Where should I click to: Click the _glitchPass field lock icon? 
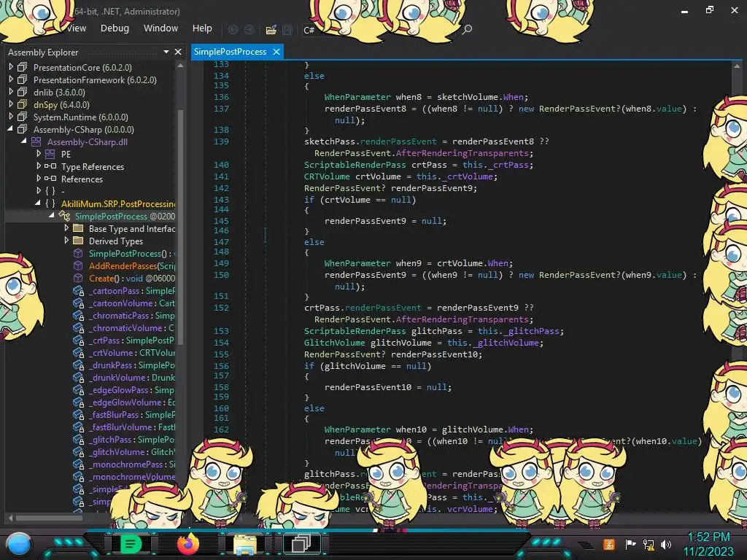[78, 439]
